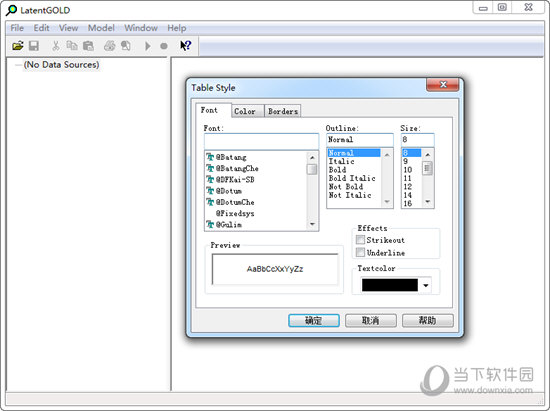The width and height of the screenshot is (550, 411).
Task: Select size 10 in the Size list
Action: coord(408,170)
